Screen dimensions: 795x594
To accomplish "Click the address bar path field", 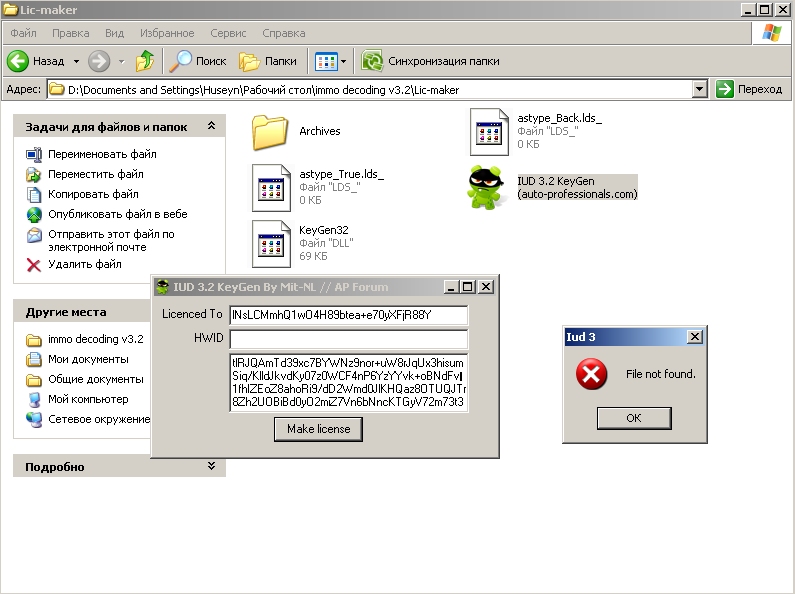I will click(369, 90).
